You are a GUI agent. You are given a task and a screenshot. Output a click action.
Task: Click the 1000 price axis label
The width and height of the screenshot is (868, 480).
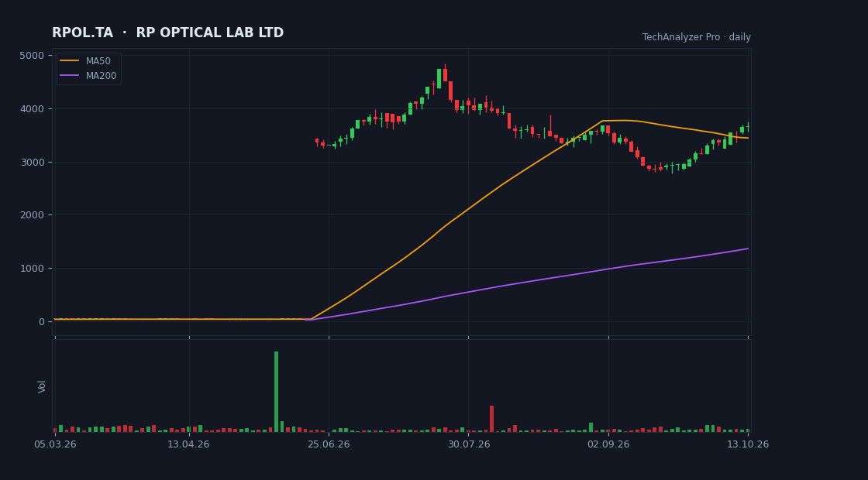[32, 268]
